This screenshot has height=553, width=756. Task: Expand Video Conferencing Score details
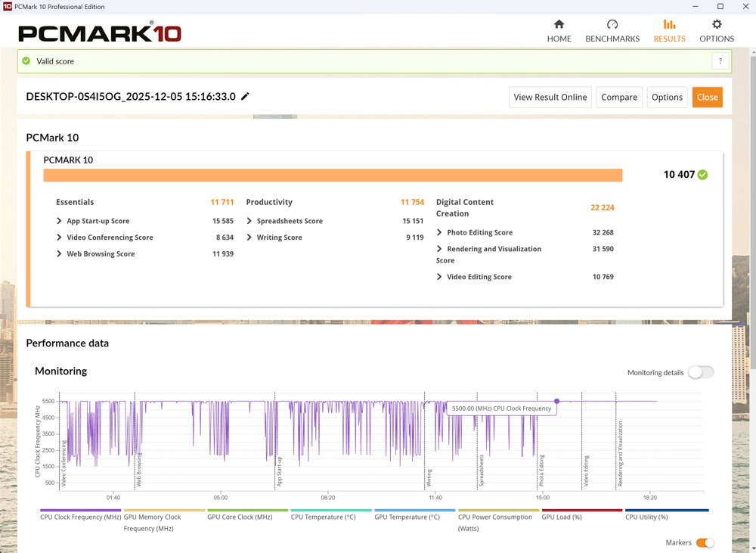click(60, 238)
